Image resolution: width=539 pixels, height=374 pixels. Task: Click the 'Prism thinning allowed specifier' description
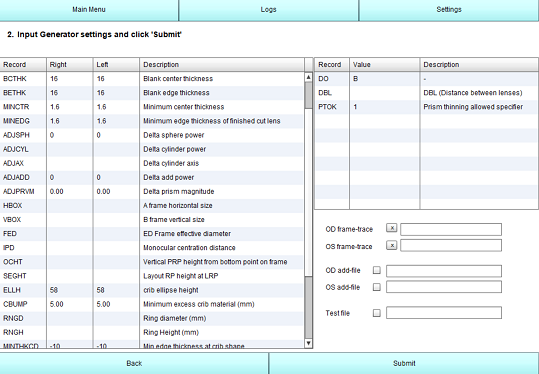tap(473, 107)
